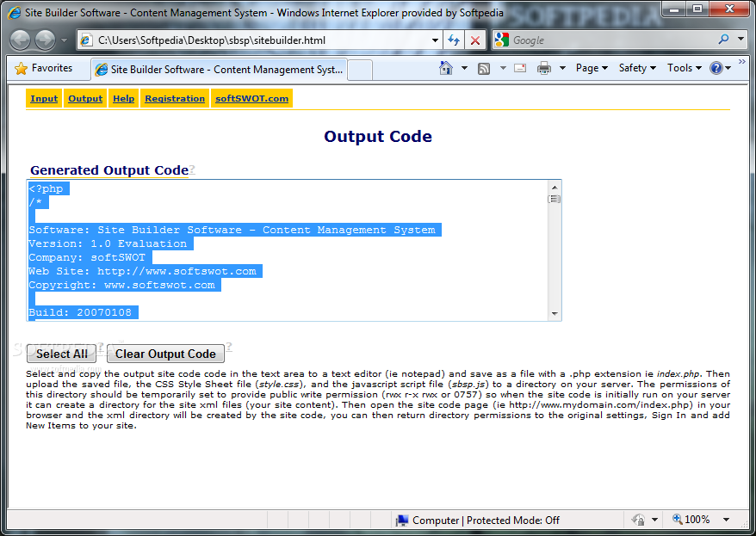
Task: Open the Help page link
Action: click(123, 98)
